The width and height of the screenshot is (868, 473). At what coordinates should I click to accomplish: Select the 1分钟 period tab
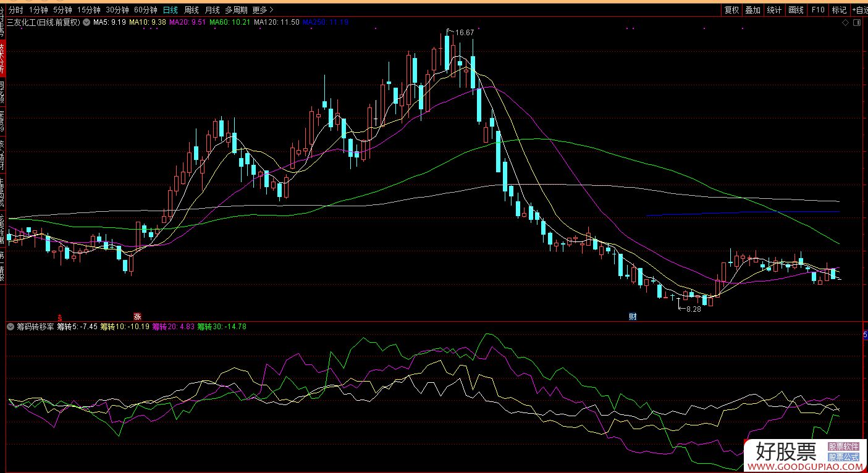pyautogui.click(x=38, y=10)
